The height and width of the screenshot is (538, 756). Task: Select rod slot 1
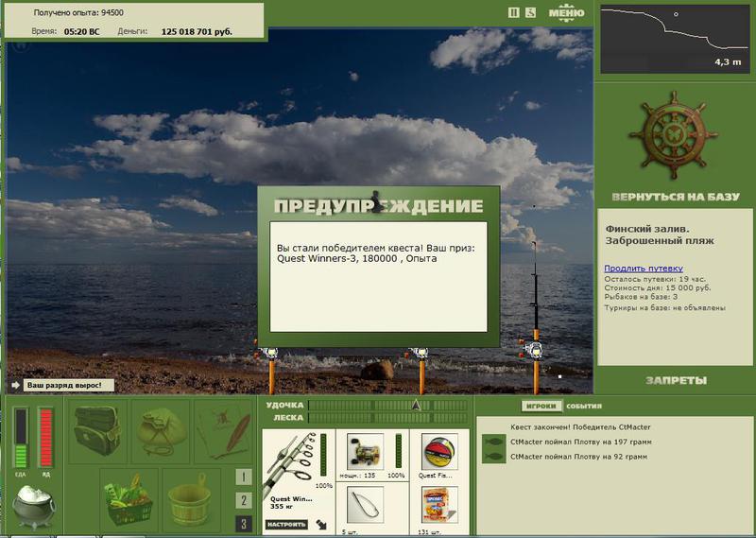244,477
